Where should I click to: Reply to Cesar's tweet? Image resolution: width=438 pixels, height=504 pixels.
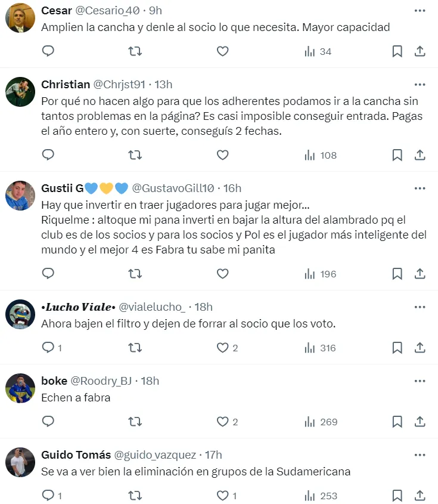(x=48, y=51)
